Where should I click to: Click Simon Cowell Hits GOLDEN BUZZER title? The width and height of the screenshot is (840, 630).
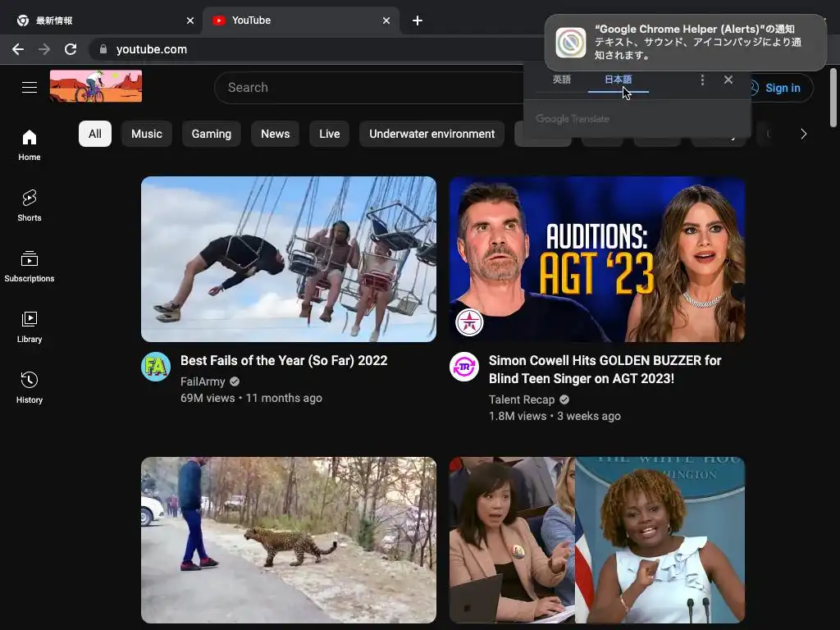605,370
